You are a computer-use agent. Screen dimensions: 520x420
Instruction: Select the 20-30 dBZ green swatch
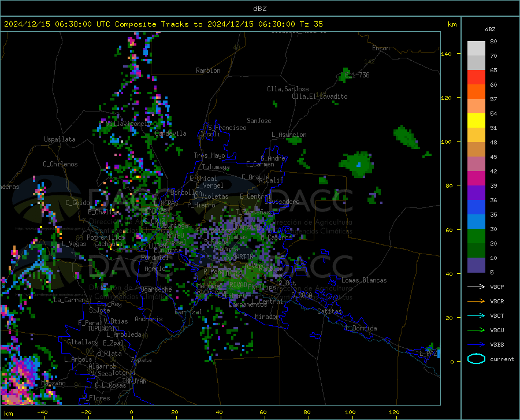coord(476,236)
